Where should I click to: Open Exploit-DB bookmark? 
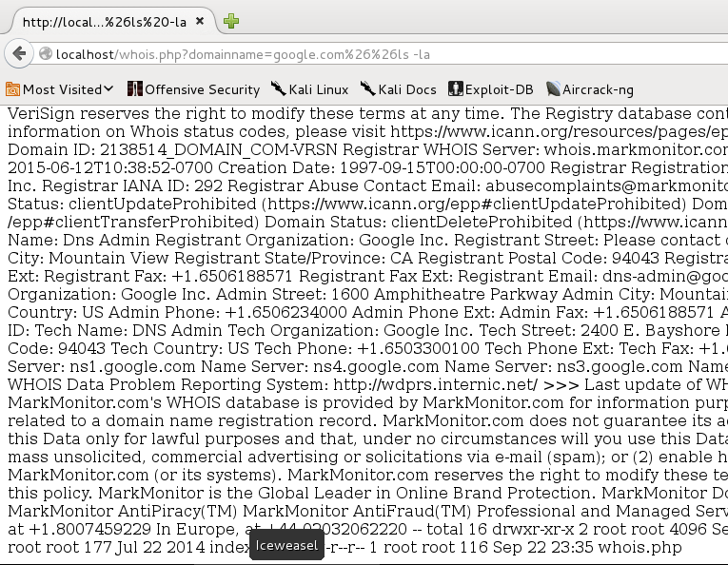click(x=491, y=89)
